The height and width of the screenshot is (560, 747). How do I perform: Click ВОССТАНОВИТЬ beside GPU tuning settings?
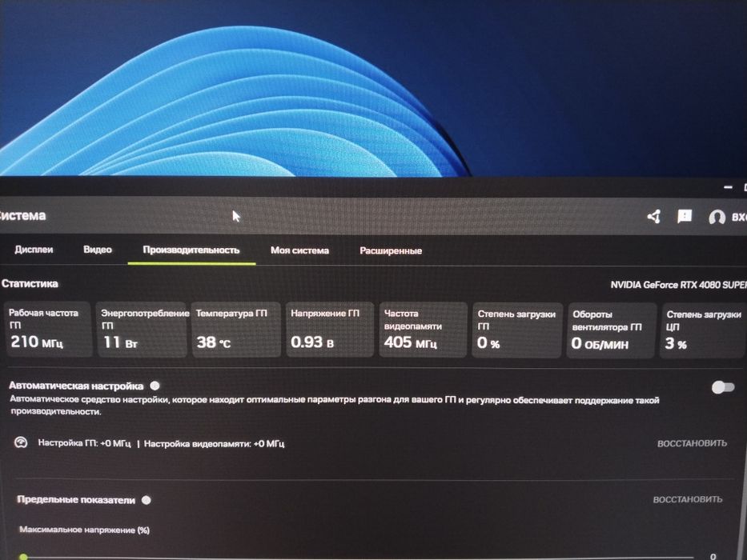[692, 443]
